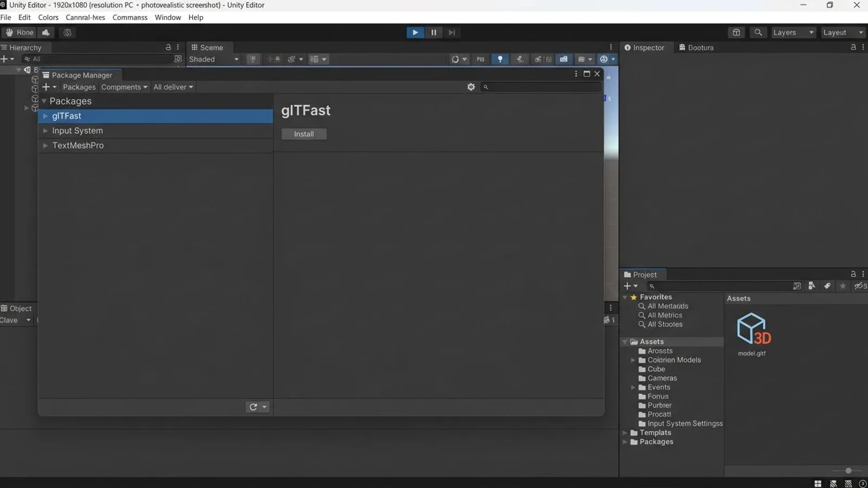Switch to the Dootura tab

[x=697, y=48]
